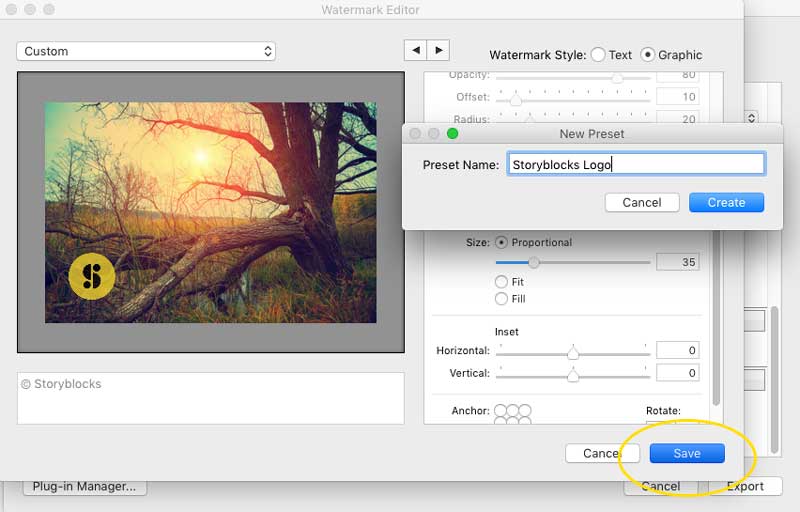Click Cancel in the background Export window

pos(661,487)
